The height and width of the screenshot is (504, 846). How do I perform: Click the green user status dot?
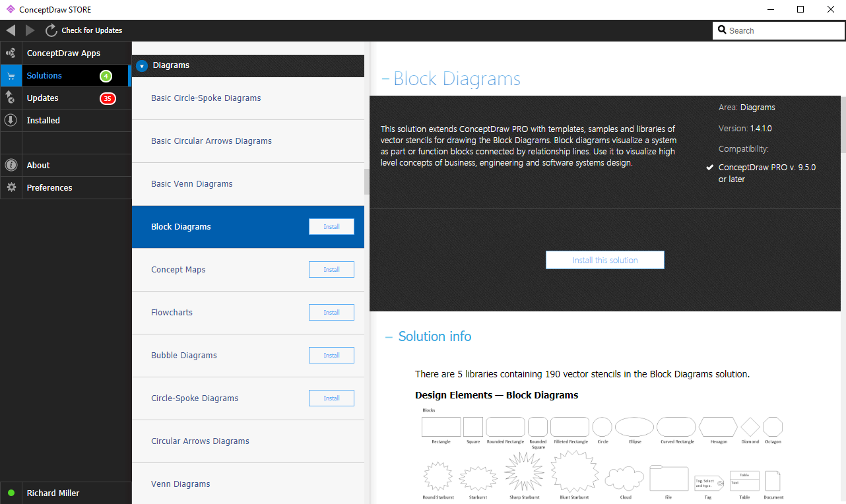[11, 493]
